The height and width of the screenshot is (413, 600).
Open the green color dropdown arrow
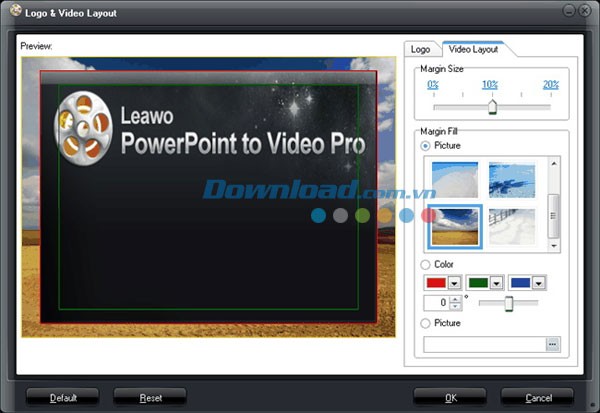coord(496,283)
